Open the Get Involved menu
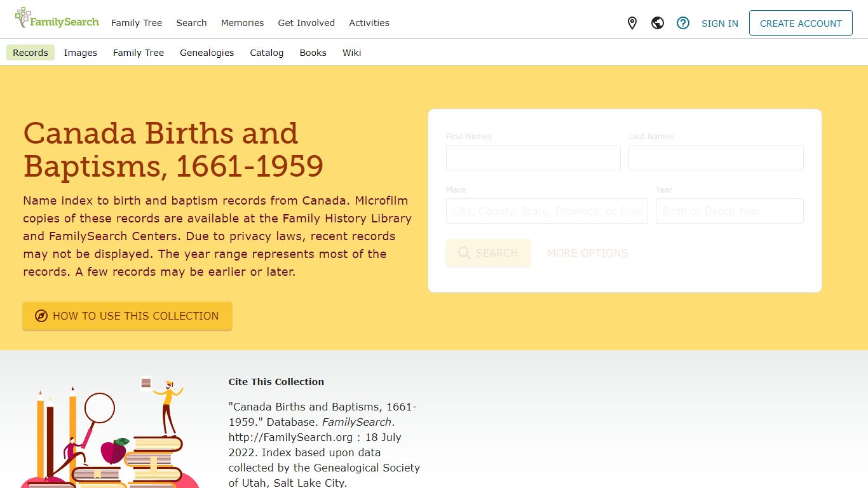 point(306,23)
